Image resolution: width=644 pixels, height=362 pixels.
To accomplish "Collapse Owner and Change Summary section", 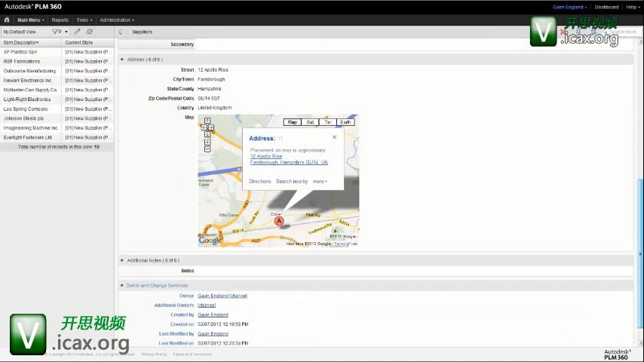I will (x=122, y=286).
